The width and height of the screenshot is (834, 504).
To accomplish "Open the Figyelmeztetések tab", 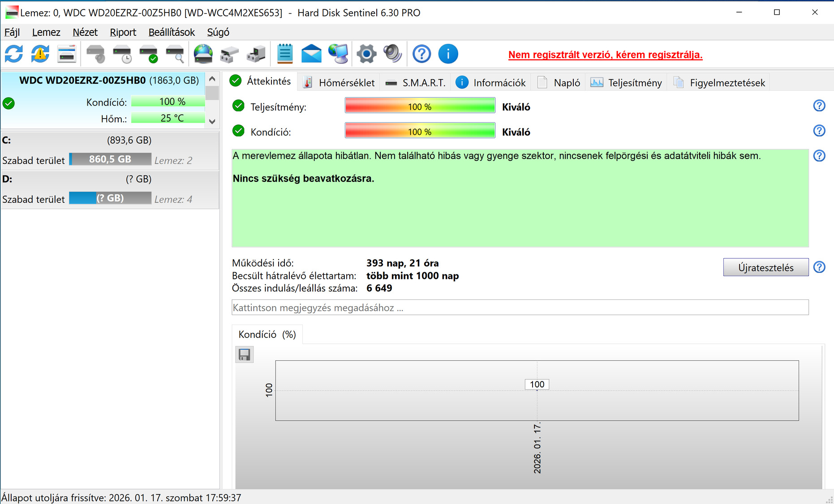I will tap(719, 83).
